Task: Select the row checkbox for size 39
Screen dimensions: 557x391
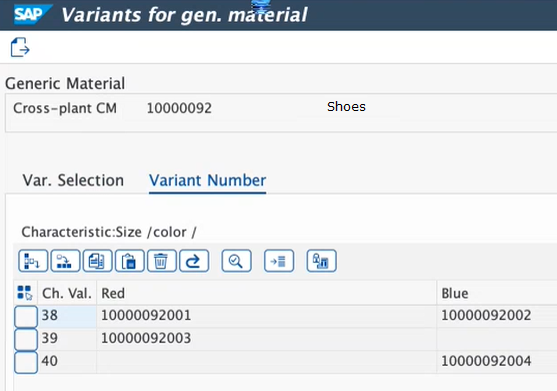Action: pyautogui.click(x=26, y=339)
